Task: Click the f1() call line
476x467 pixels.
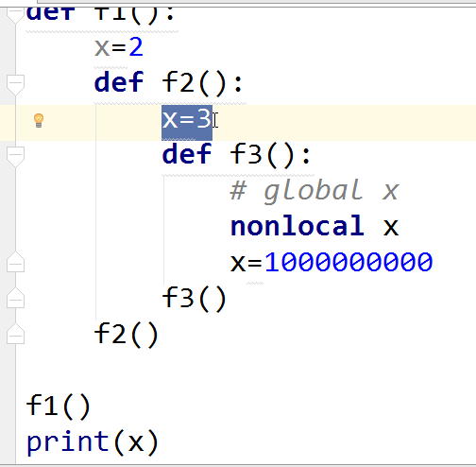Action: click(59, 406)
